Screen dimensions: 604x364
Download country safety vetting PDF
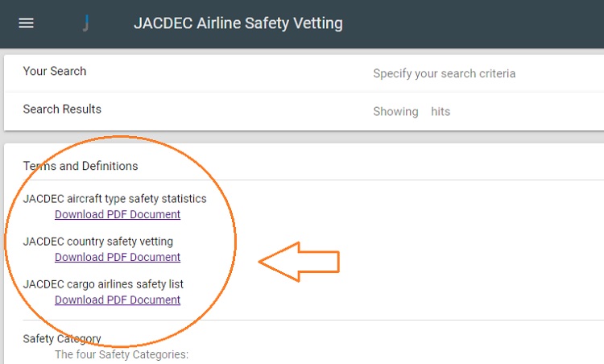(x=118, y=257)
